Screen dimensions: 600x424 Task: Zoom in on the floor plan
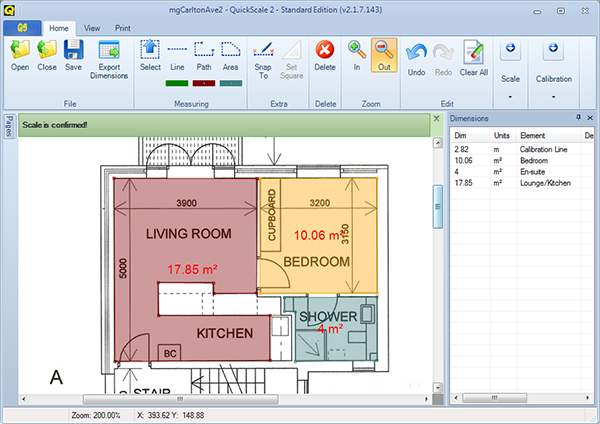[357, 55]
